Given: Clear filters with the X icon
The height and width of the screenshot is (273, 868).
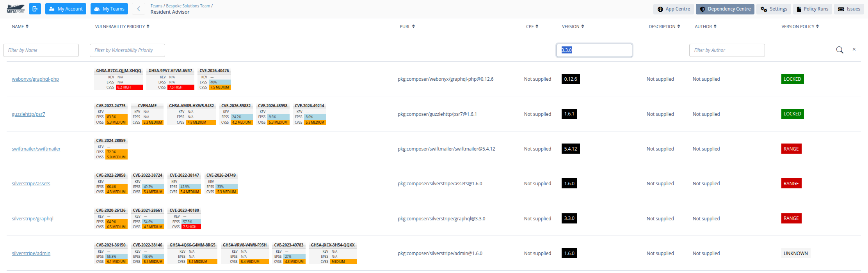Looking at the screenshot, I should [x=854, y=50].
